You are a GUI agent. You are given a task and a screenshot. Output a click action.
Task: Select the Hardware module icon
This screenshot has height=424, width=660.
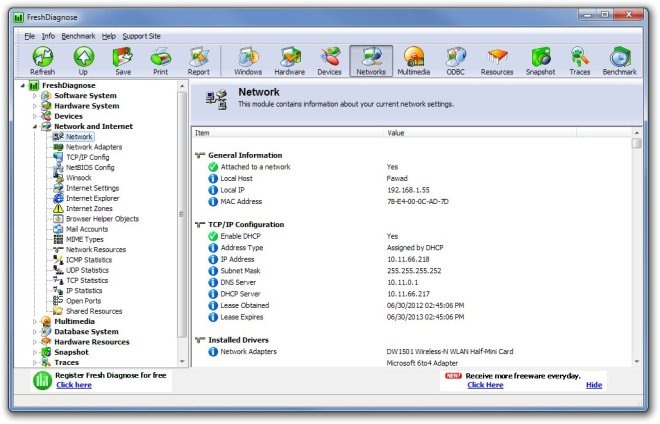(x=290, y=61)
